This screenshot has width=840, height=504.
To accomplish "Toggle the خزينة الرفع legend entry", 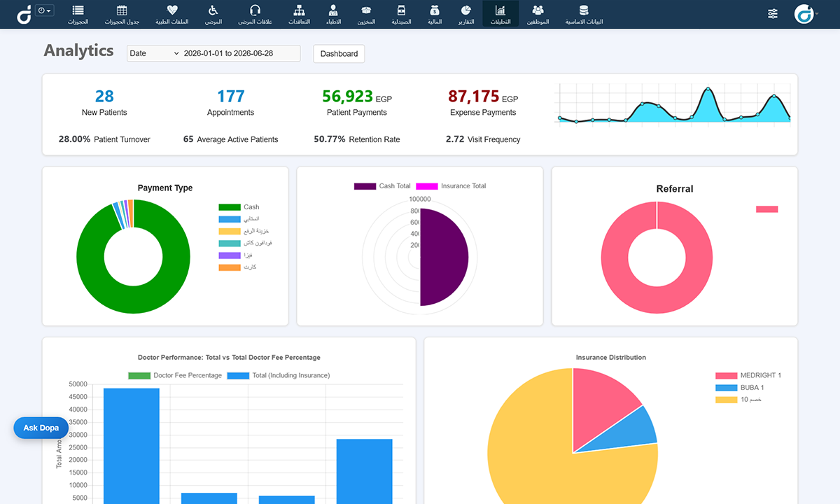I will tap(244, 231).
